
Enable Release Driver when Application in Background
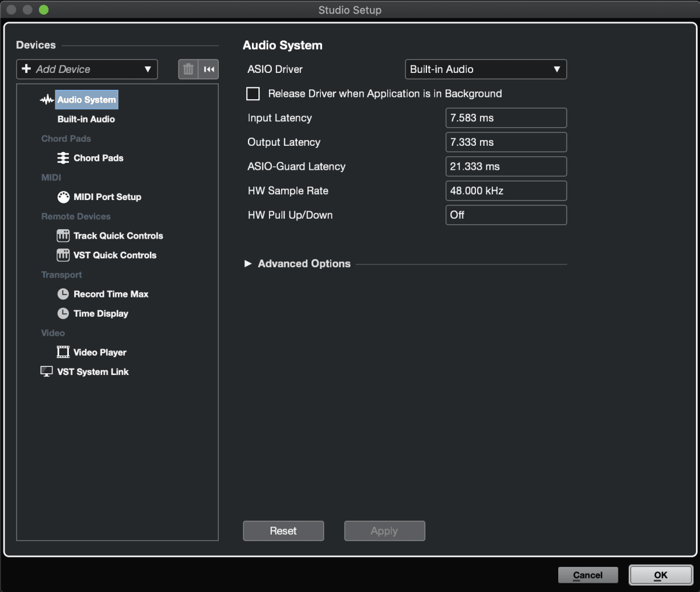point(253,94)
